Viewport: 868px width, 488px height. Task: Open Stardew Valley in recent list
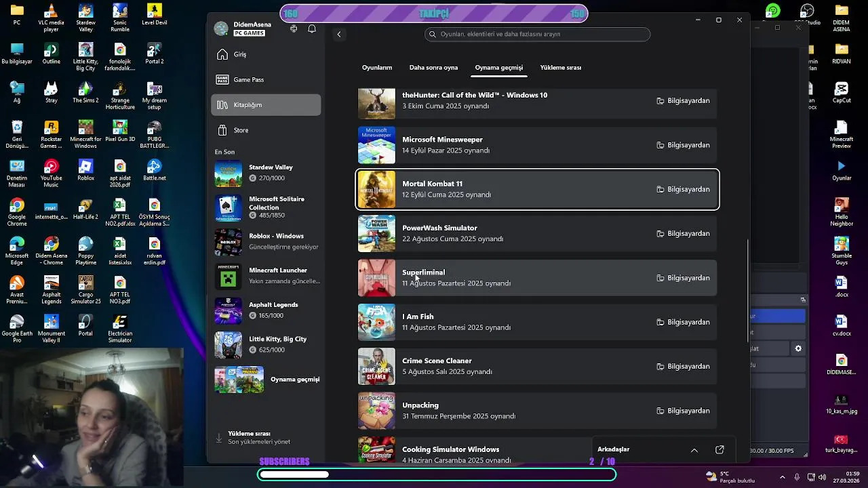click(x=267, y=173)
